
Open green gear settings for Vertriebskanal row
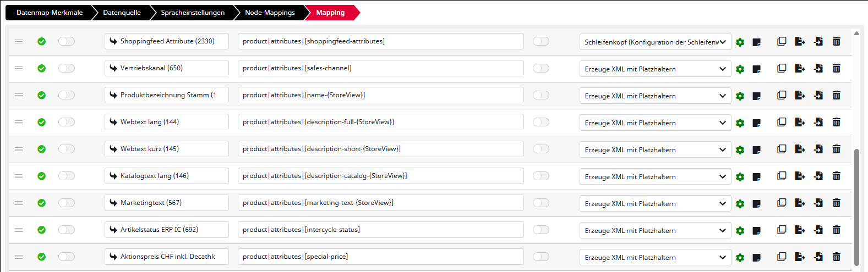click(740, 69)
